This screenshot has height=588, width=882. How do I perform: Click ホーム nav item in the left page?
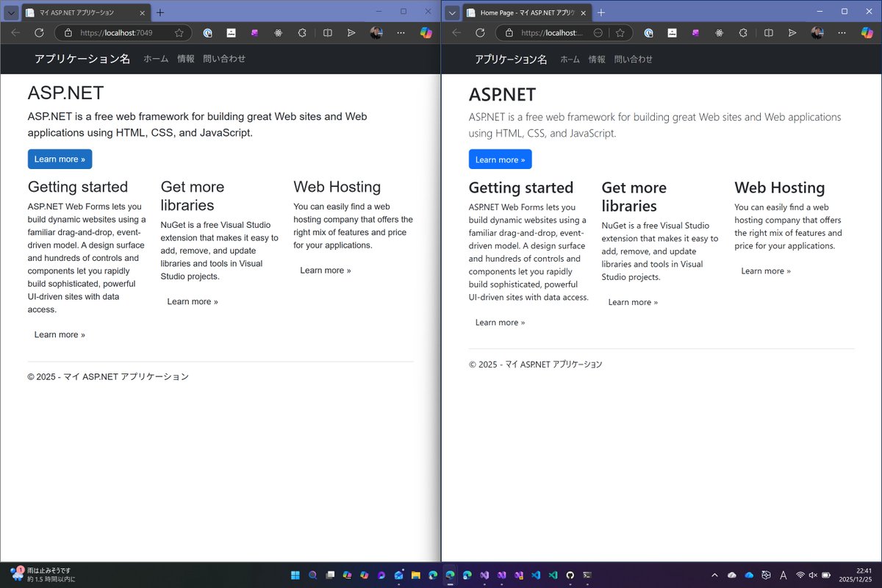[156, 59]
